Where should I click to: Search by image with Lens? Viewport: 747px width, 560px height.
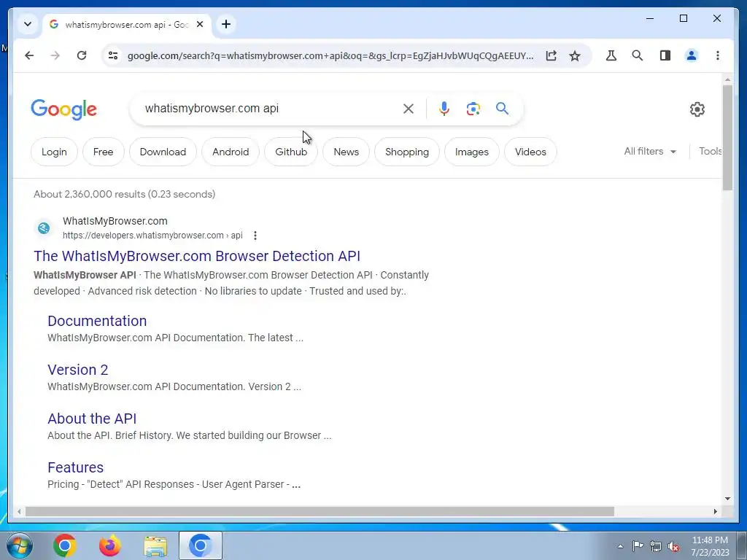(473, 109)
